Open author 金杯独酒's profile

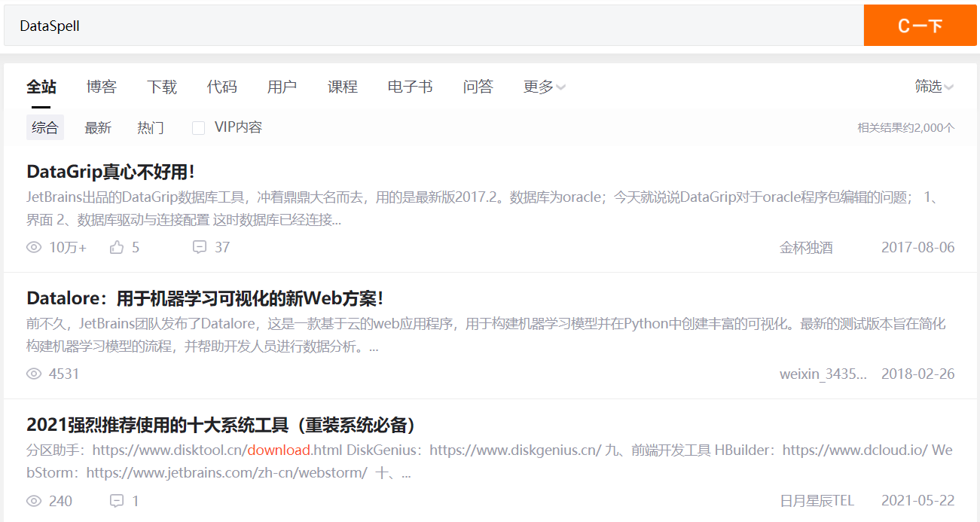tap(806, 247)
